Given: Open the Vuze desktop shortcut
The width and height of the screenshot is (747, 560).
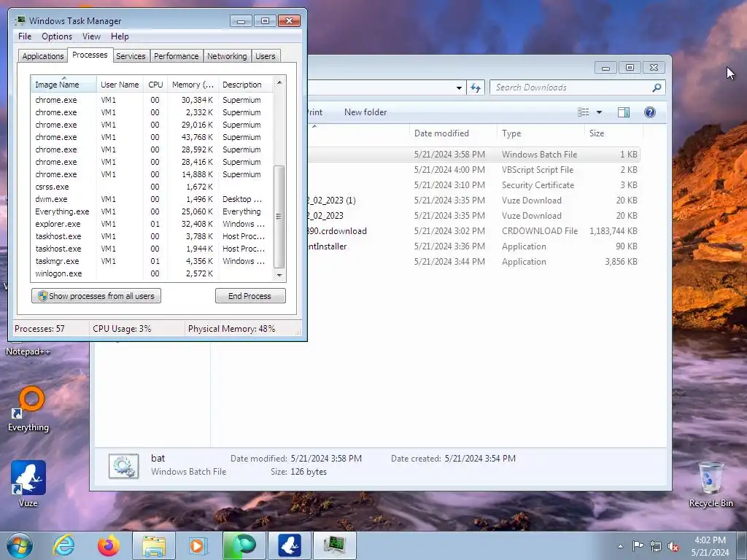Looking at the screenshot, I should 28,484.
